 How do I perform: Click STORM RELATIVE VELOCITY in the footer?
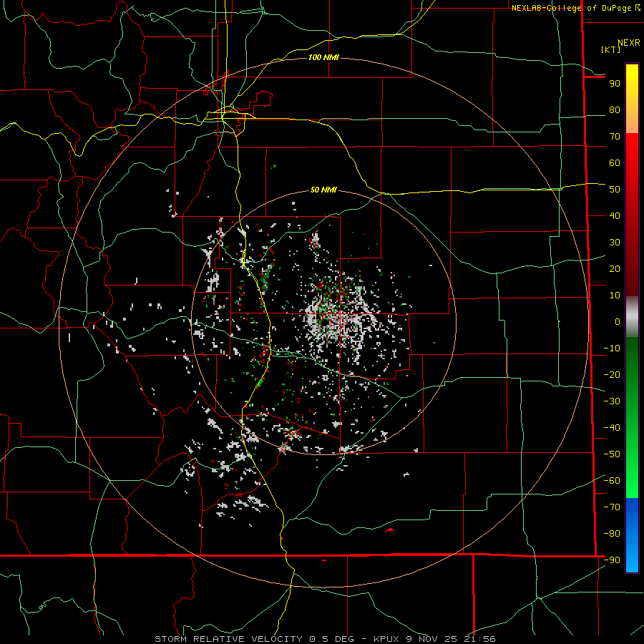tap(228, 639)
